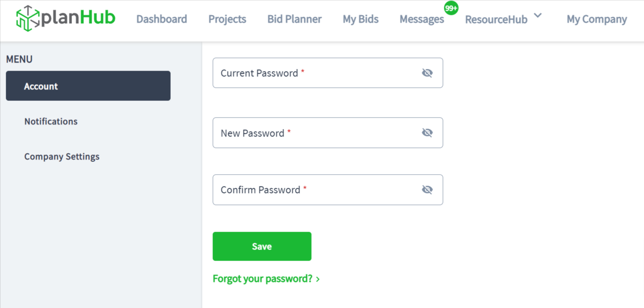
Task: Open Notifications settings
Action: click(x=50, y=121)
